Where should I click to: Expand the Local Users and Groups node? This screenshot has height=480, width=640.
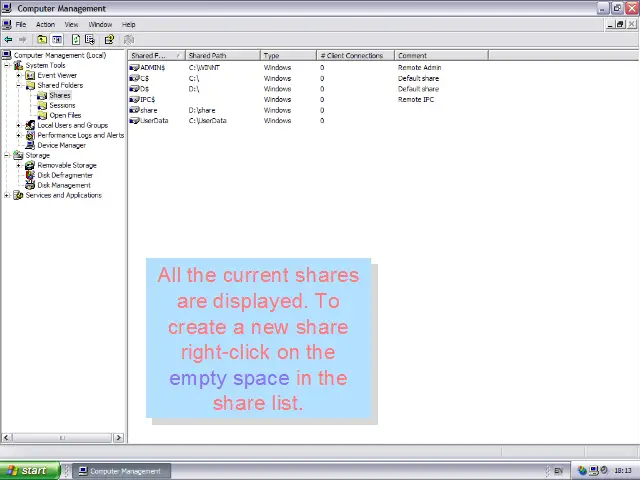(x=19, y=125)
